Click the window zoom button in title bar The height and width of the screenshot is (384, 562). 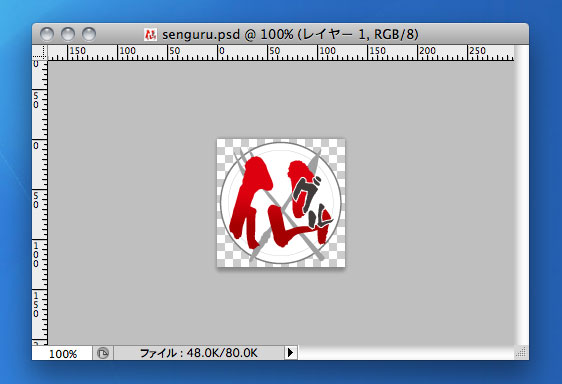89,34
